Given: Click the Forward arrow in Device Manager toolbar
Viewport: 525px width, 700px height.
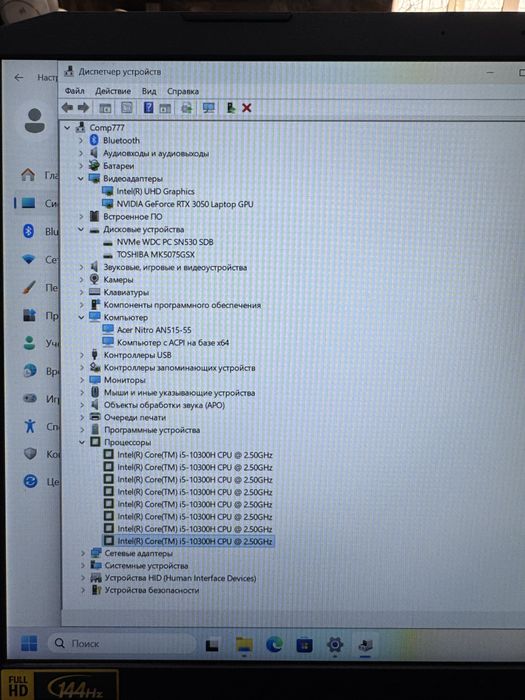Looking at the screenshot, I should click(x=83, y=108).
